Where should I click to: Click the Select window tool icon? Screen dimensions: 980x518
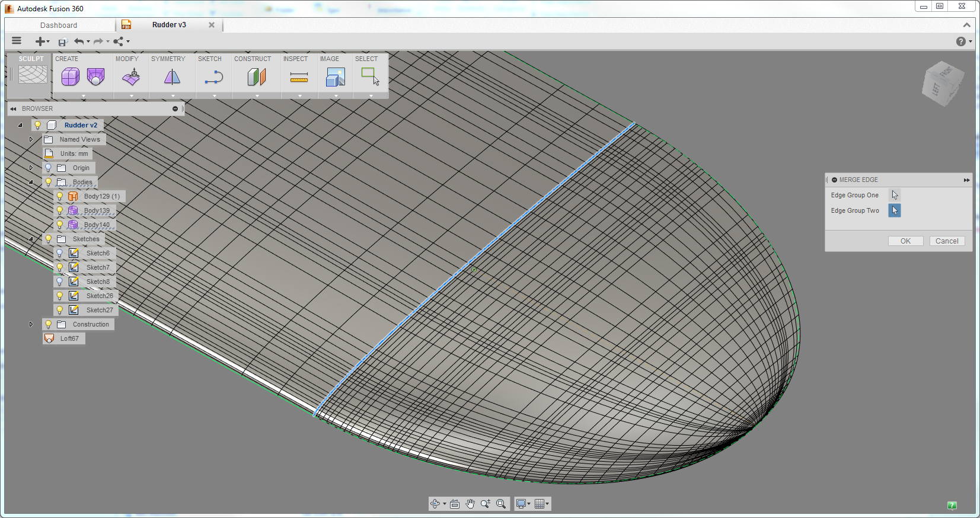371,76
